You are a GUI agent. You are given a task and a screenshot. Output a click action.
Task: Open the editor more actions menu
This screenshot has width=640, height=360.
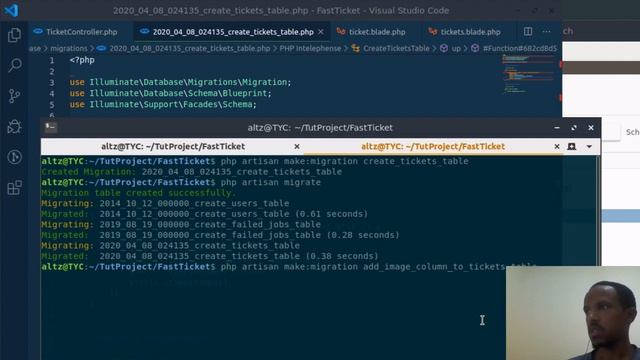coord(546,31)
